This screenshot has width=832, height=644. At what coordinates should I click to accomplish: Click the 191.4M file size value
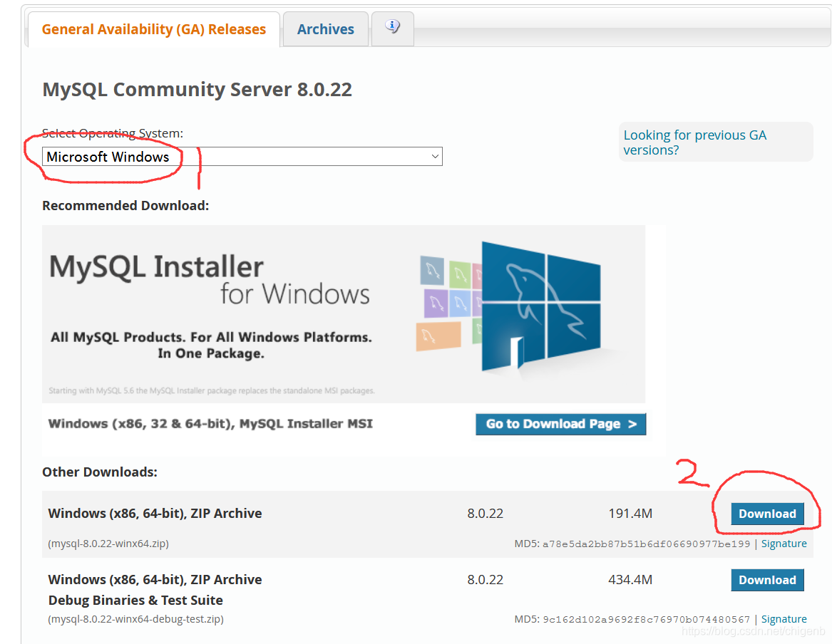coord(630,513)
